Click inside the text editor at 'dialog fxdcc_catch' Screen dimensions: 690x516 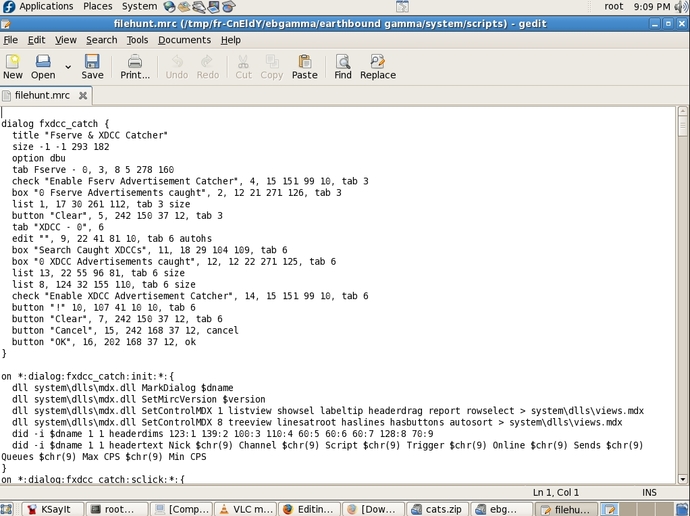point(50,122)
